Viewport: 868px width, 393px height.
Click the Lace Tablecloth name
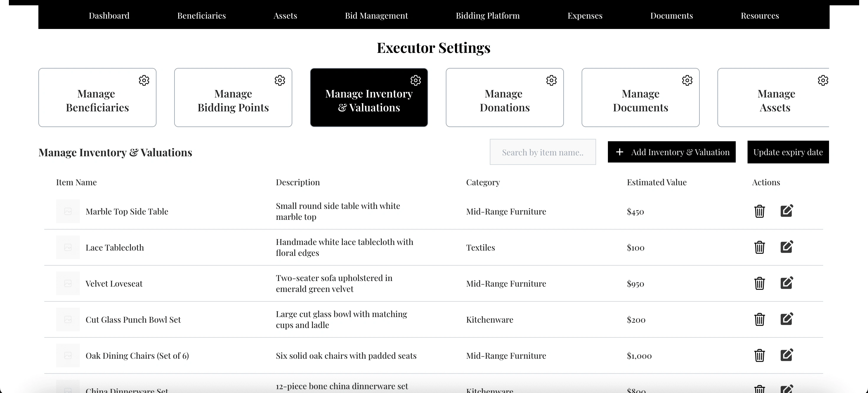point(115,248)
